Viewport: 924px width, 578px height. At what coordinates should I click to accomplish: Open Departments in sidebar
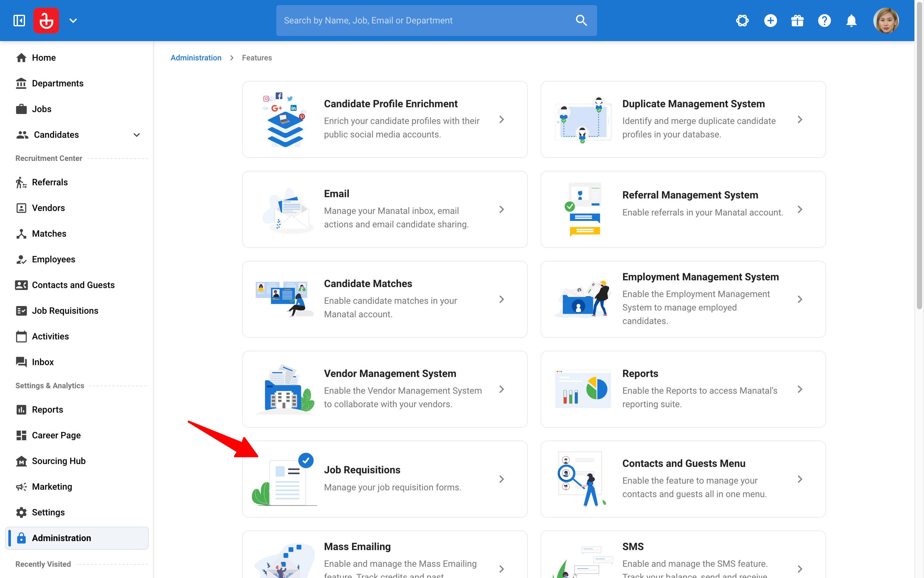click(x=77, y=83)
